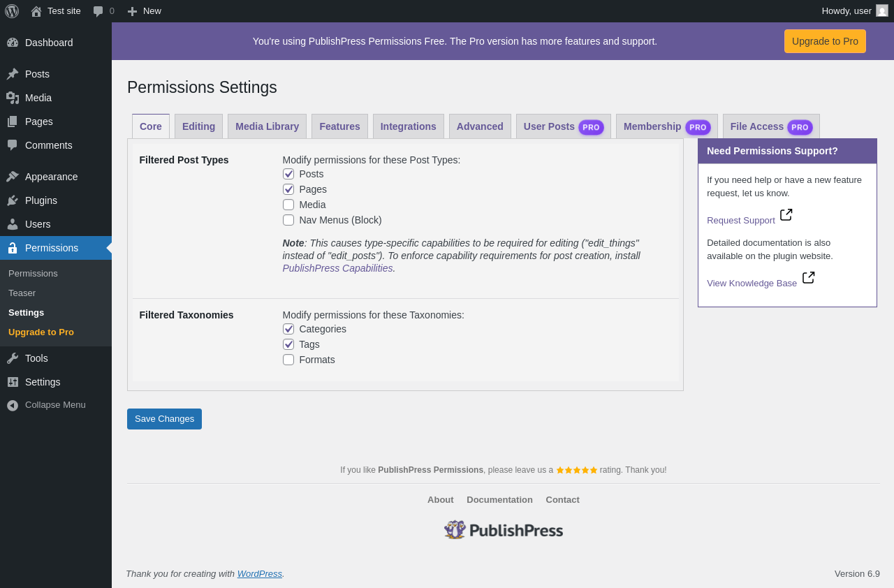
Task: Open the Teaser submenu item
Action: coord(22,293)
